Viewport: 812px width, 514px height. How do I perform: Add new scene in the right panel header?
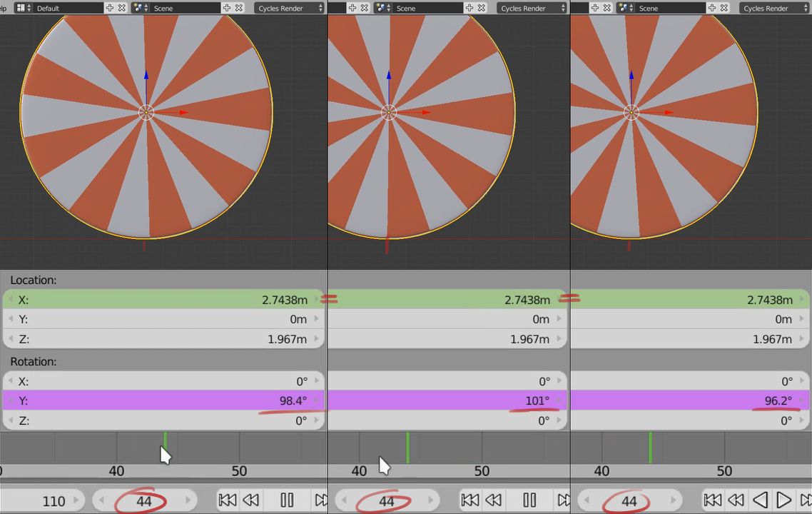[712, 8]
